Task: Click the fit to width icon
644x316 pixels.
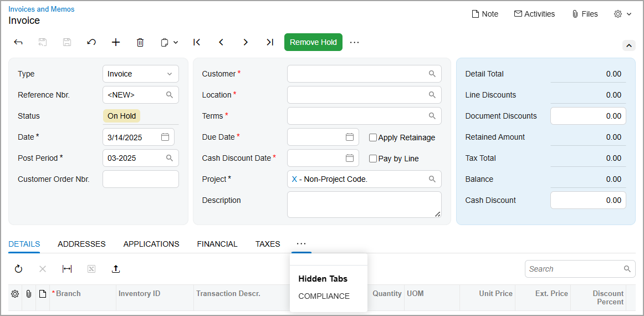Action: tap(67, 269)
